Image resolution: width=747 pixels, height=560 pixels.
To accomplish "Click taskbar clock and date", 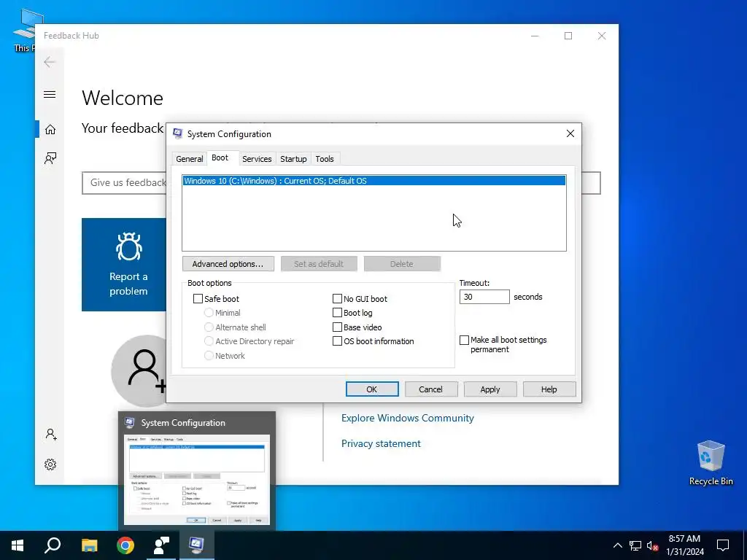I will click(684, 545).
